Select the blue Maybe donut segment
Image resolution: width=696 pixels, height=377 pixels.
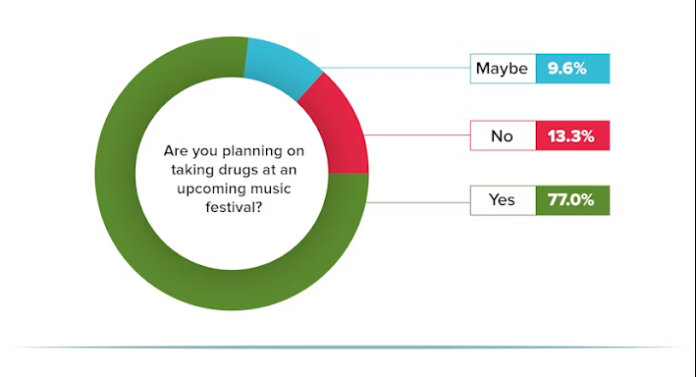tap(281, 65)
